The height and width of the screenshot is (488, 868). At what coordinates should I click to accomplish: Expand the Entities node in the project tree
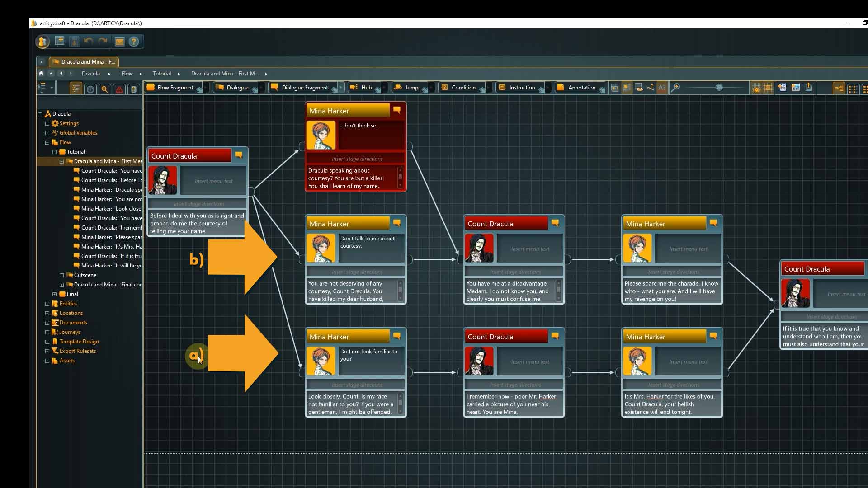[47, 304]
